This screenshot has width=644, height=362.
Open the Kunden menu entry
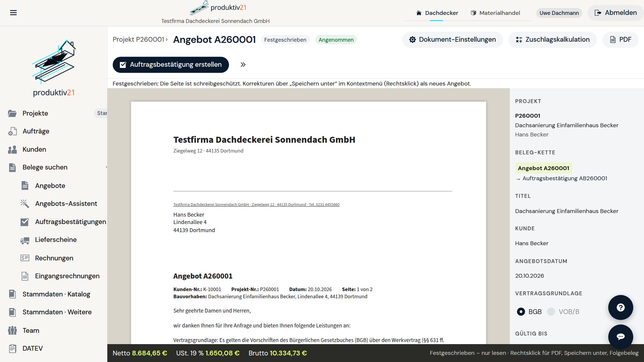34,149
